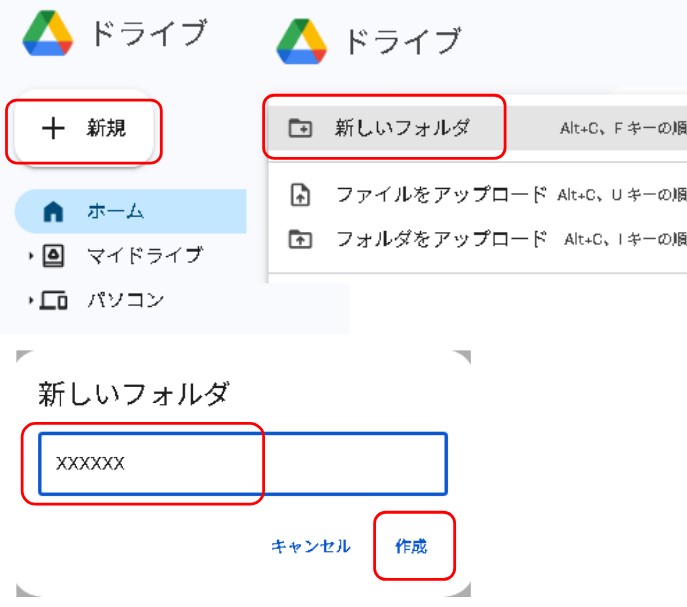
Task: Click 作成 to create the folder
Action: 411,546
